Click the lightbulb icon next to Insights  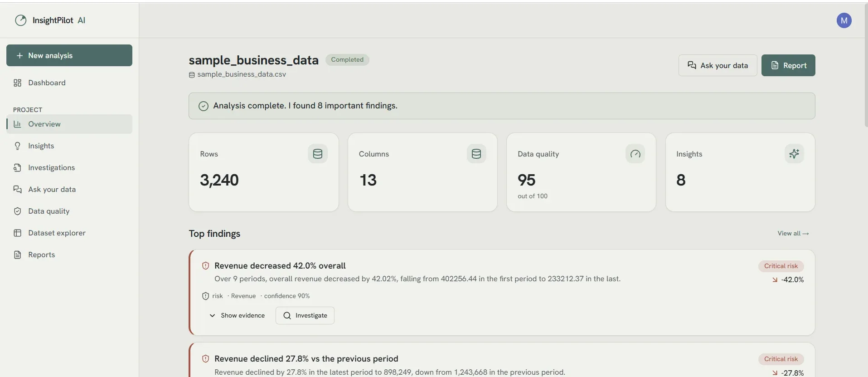pyautogui.click(x=18, y=146)
